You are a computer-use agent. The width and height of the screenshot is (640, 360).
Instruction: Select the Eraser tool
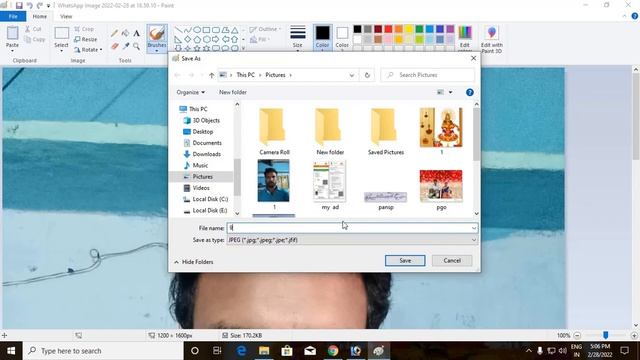coord(115,46)
